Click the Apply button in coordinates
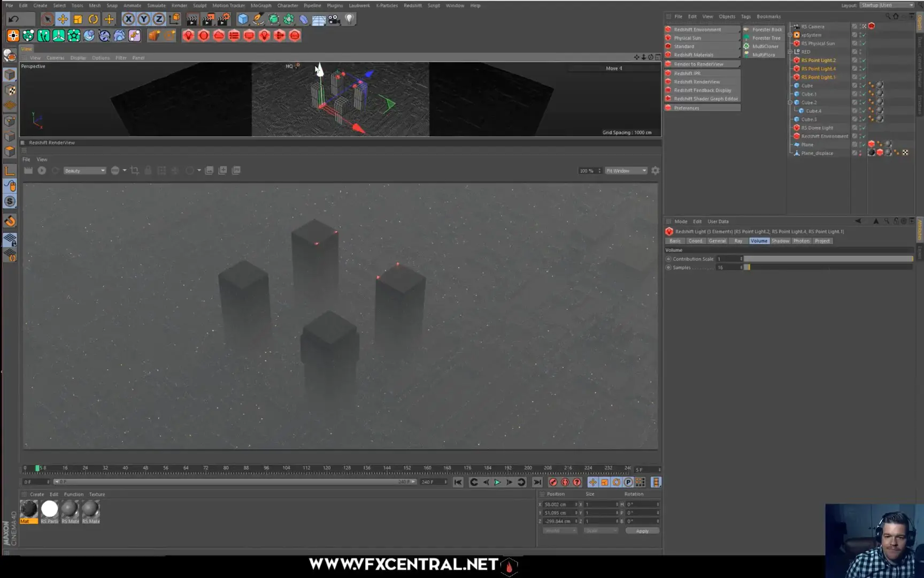Screen dimensions: 924x578 coord(642,531)
